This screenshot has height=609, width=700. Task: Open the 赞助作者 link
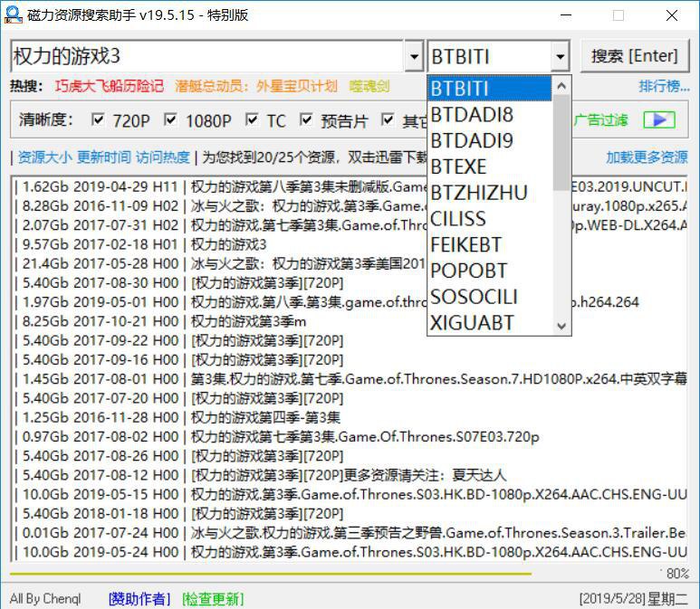(139, 598)
